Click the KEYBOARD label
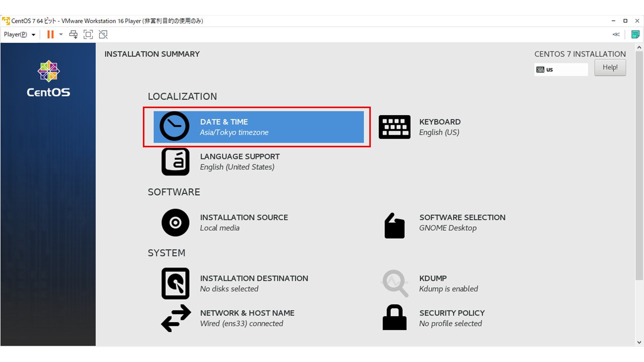The width and height of the screenshot is (644, 362). click(440, 122)
